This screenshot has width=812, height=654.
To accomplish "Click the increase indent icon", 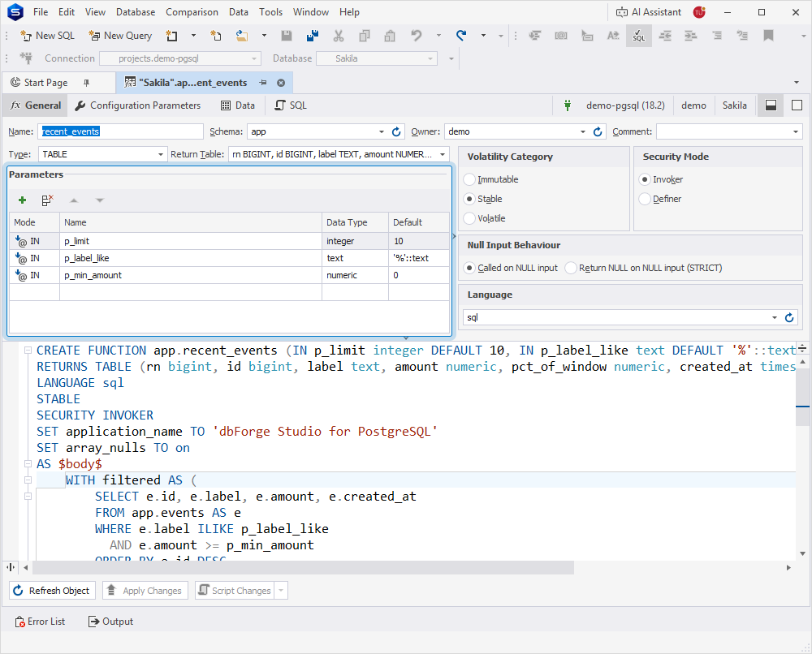I will (691, 36).
